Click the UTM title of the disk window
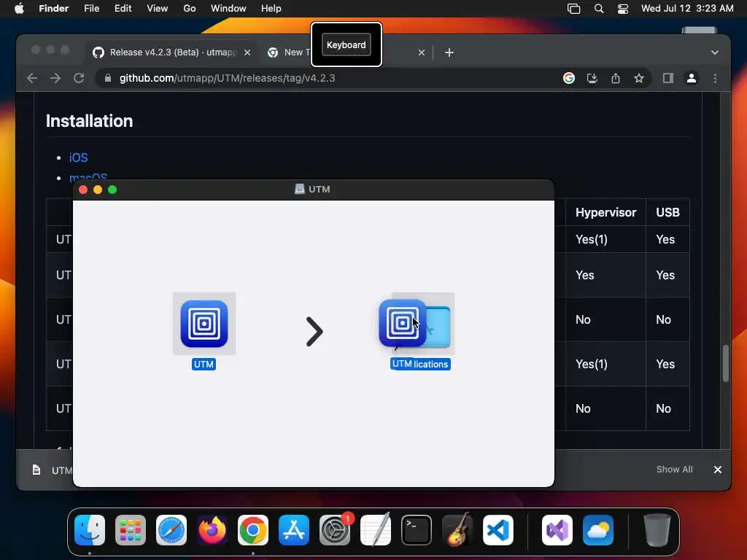 [x=319, y=189]
